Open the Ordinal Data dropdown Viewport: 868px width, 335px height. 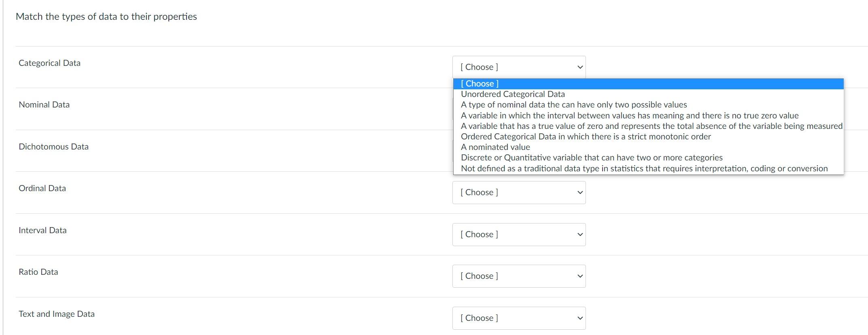pos(519,192)
